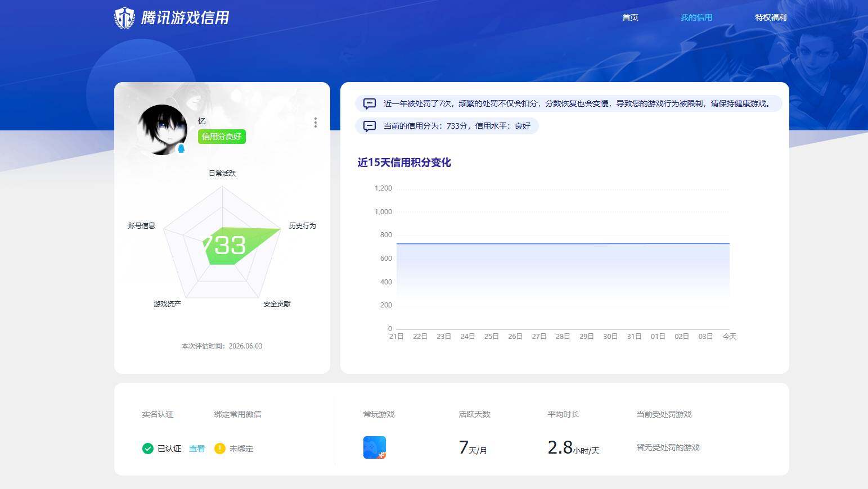Click the 01日 label on chart axis
Image resolution: width=868 pixels, height=489 pixels.
point(658,336)
